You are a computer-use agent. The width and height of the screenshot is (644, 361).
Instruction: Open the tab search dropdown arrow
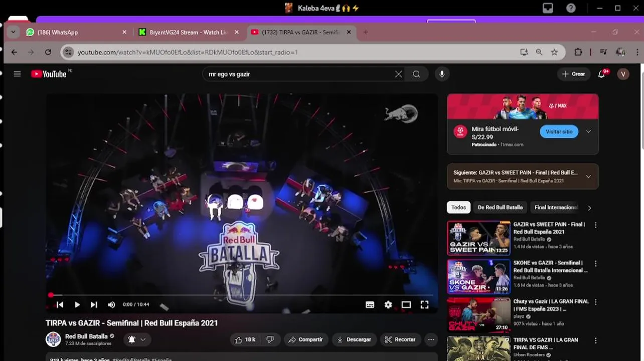coord(13,32)
